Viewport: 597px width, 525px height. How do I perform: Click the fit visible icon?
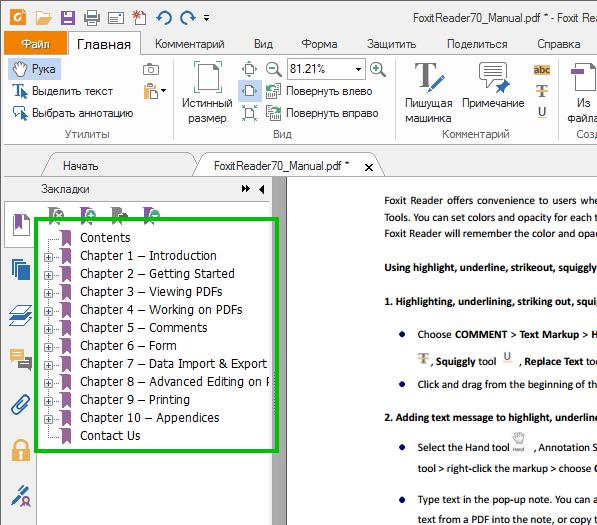(x=249, y=113)
